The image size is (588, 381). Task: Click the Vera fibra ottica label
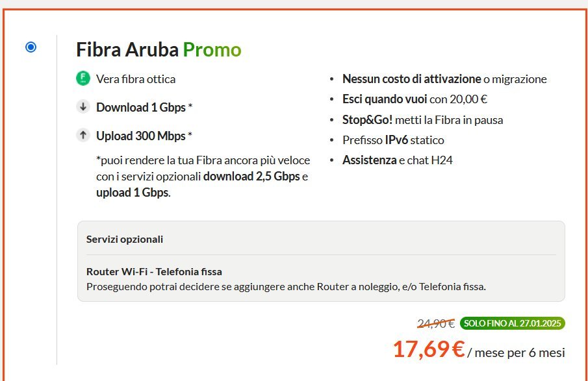[136, 79]
